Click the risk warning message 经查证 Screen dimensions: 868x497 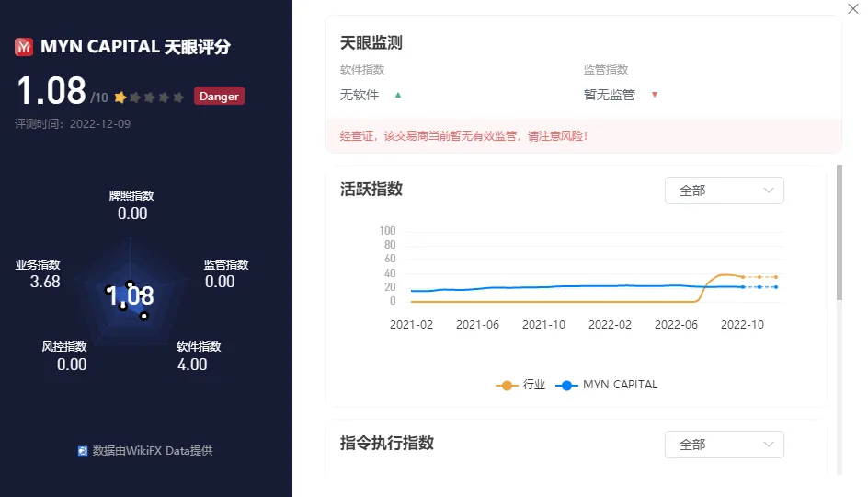point(463,135)
